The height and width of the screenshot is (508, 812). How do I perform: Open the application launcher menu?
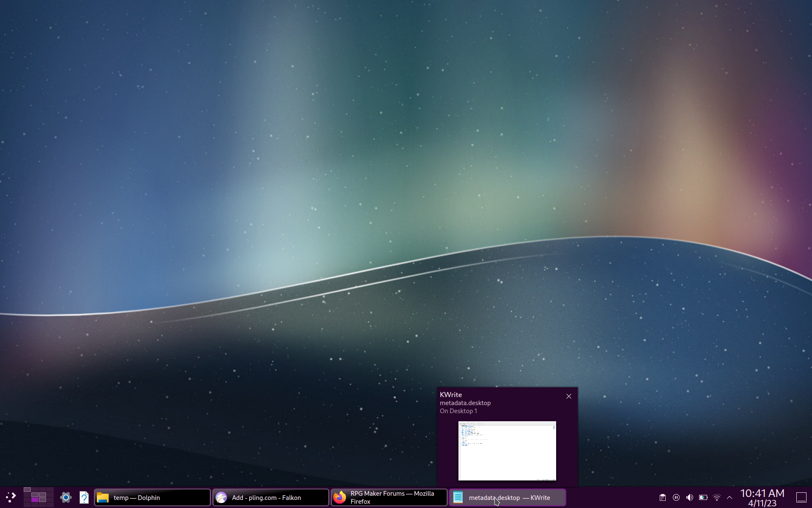coord(11,497)
